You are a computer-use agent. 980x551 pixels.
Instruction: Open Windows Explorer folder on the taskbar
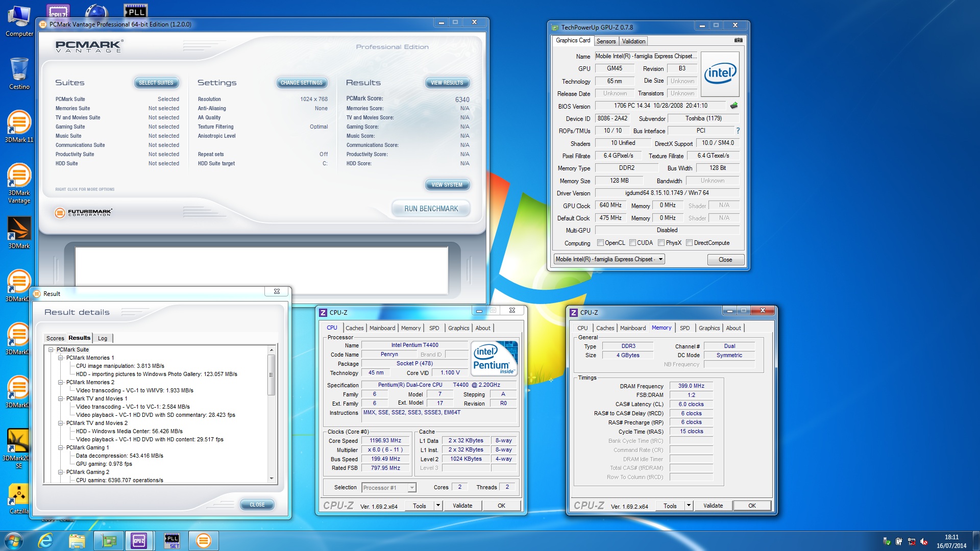pyautogui.click(x=77, y=541)
